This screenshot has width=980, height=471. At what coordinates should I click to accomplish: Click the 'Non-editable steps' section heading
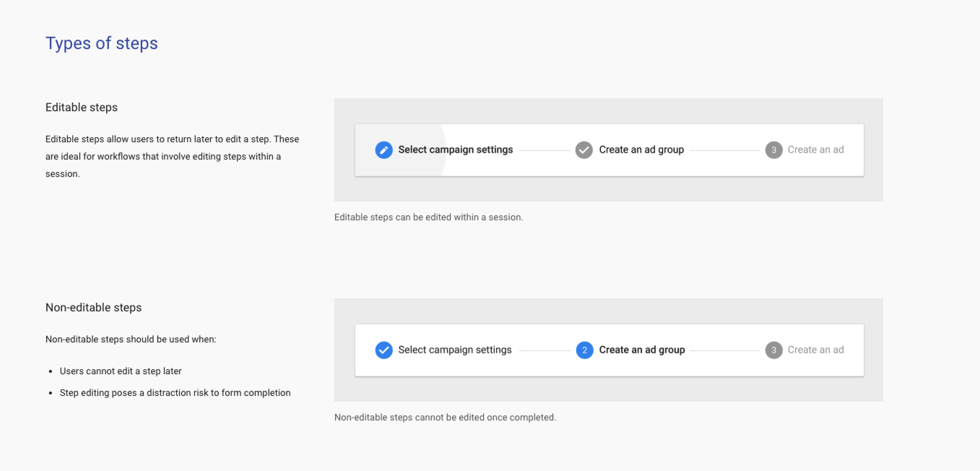point(93,307)
